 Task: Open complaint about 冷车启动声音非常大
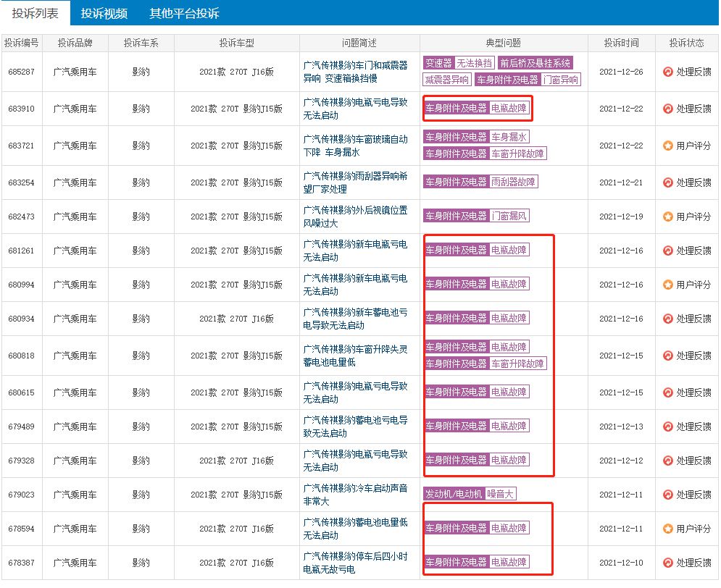tap(355, 495)
